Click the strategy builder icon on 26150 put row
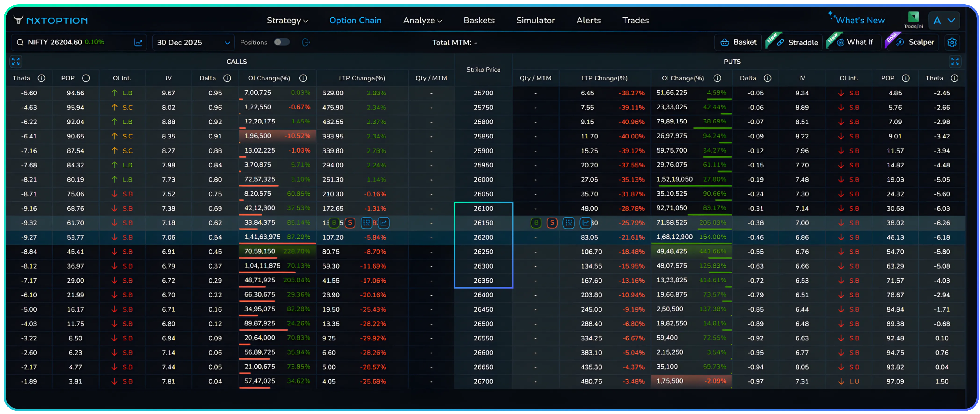This screenshot has width=980, height=414. point(569,223)
